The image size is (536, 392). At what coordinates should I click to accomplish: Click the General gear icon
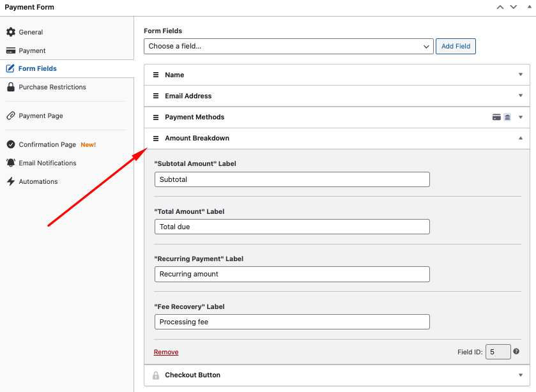click(x=11, y=32)
